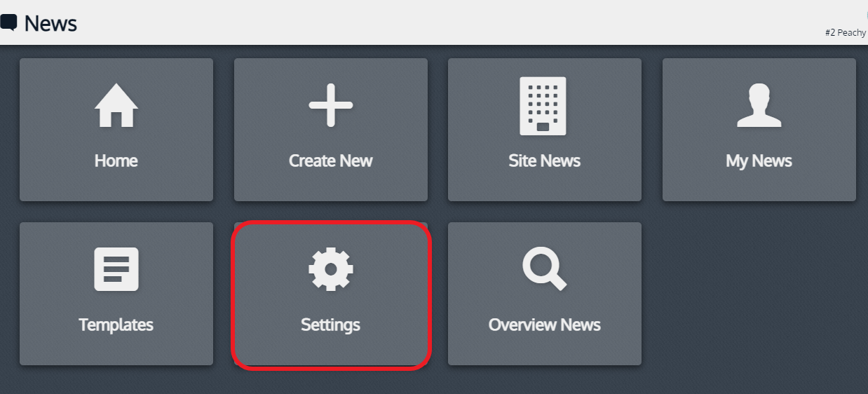The image size is (868, 394).
Task: Click the gear icon for Settings
Action: [331, 269]
